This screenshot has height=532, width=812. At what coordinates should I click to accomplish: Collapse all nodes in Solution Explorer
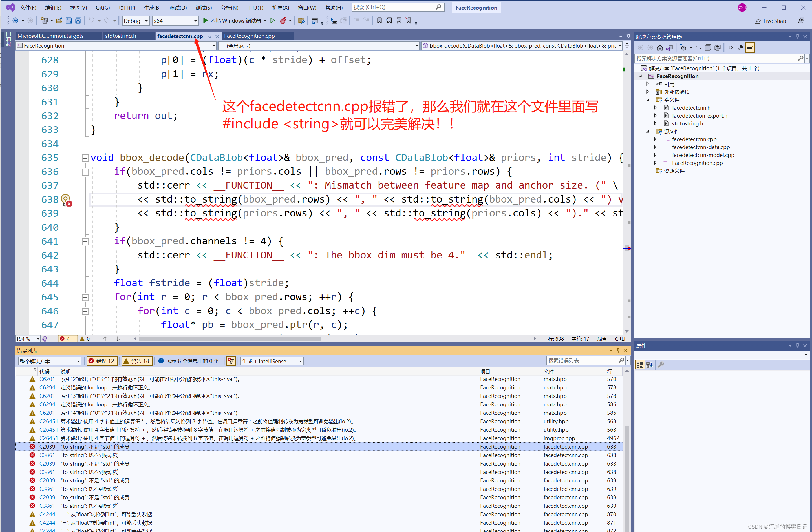(x=708, y=48)
